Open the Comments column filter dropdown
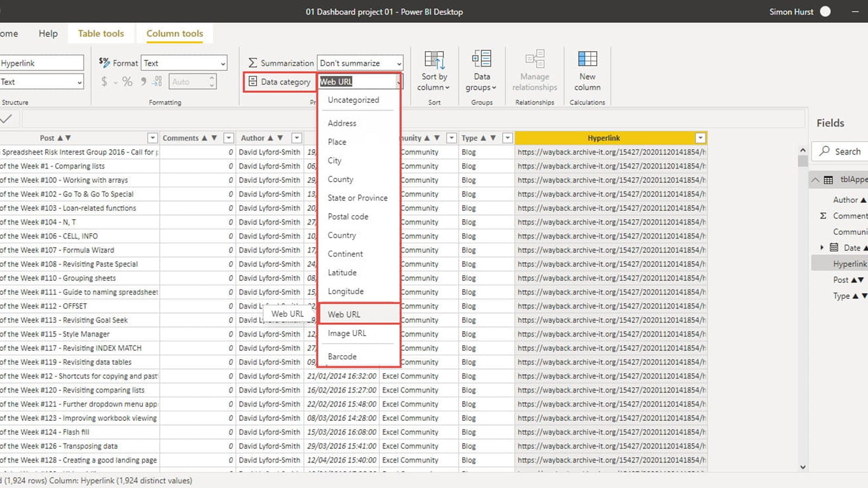Image resolution: width=868 pixels, height=488 pixels. tap(228, 138)
